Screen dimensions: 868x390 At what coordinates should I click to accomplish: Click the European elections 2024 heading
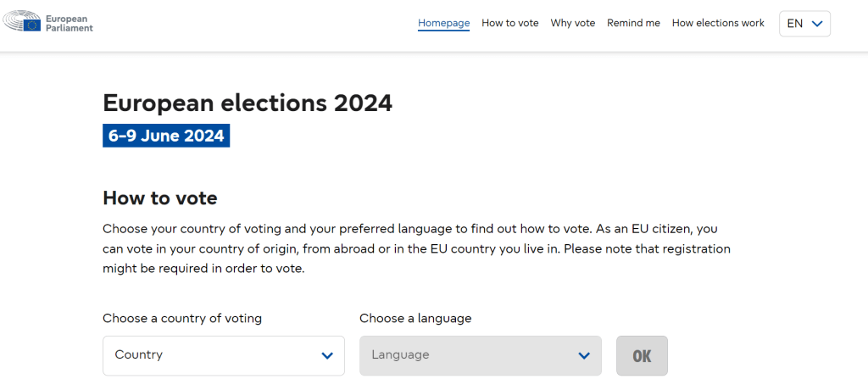pos(248,103)
